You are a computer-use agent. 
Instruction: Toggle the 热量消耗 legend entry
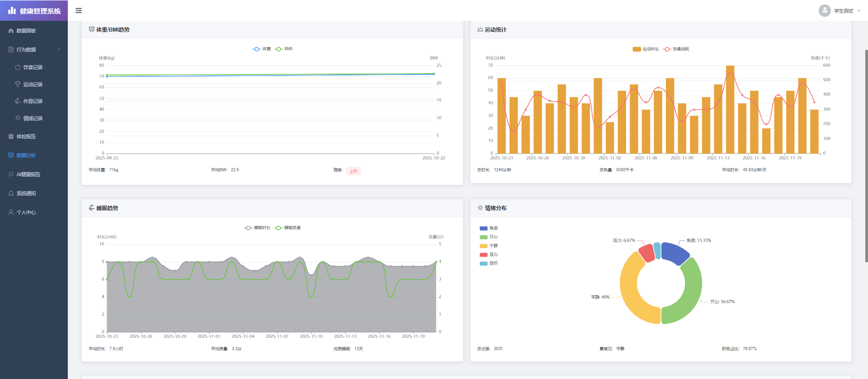click(676, 49)
